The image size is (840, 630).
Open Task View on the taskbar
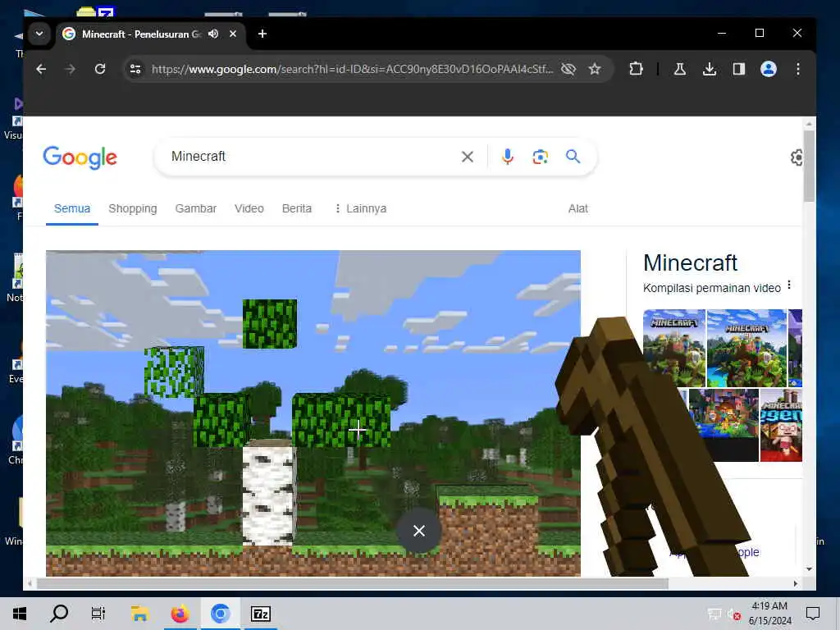pyautogui.click(x=98, y=614)
